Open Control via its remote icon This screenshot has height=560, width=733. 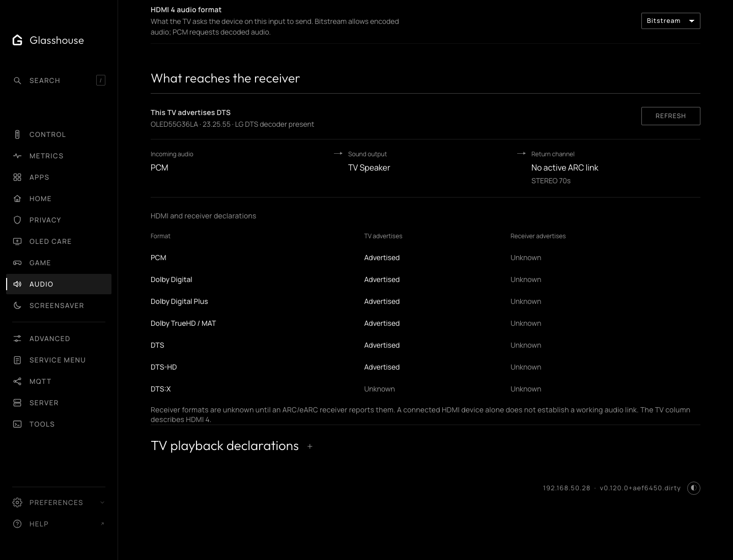[x=17, y=134]
